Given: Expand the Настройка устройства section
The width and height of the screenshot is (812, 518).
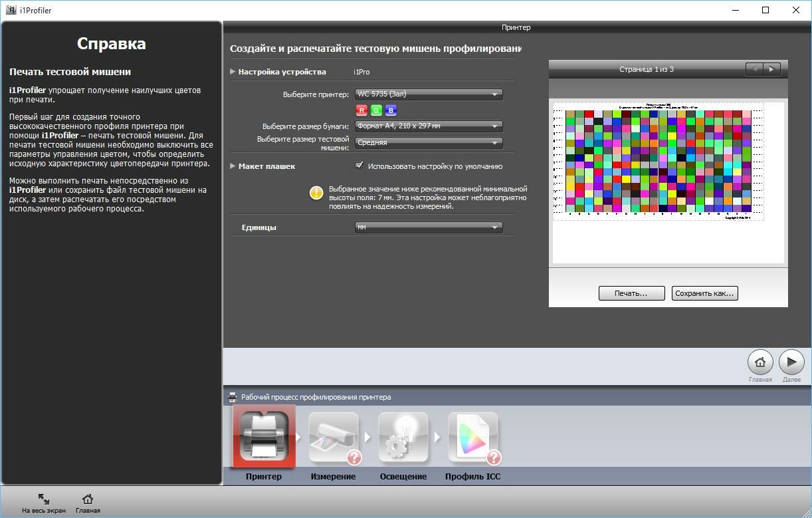Looking at the screenshot, I should pos(233,72).
